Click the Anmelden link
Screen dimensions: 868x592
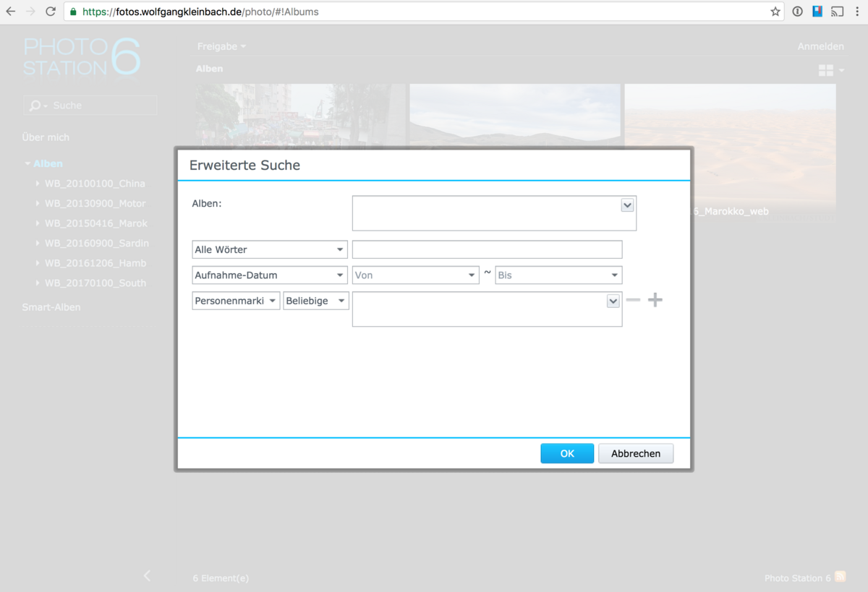click(820, 46)
